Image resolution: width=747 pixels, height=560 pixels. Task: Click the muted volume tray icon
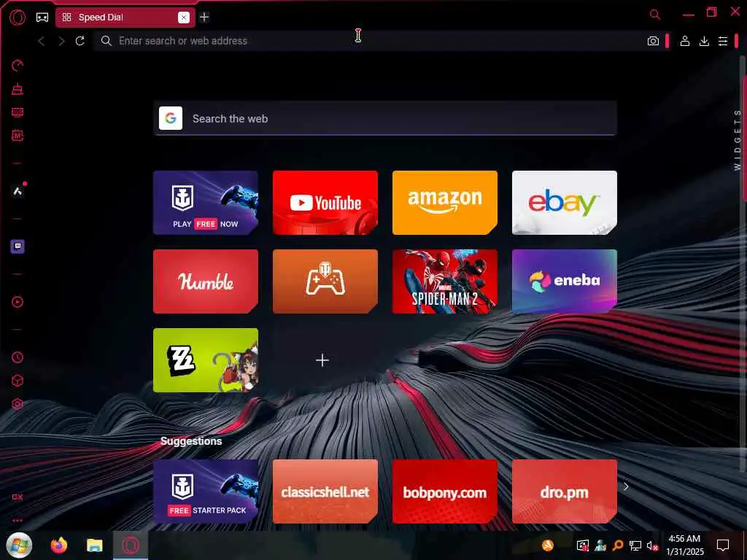point(652,545)
